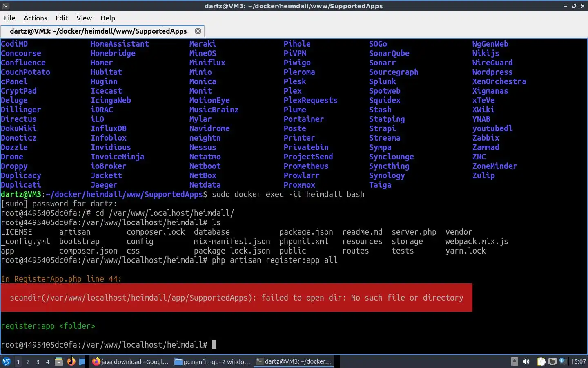Click the 'Prometheus' directory name
Screen dimensions: 588x368
point(306,166)
